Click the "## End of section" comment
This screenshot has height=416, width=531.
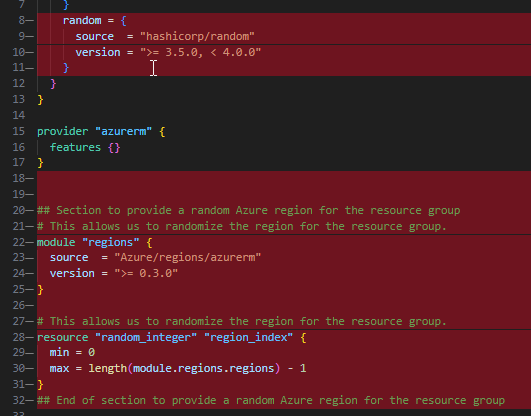(x=271, y=400)
